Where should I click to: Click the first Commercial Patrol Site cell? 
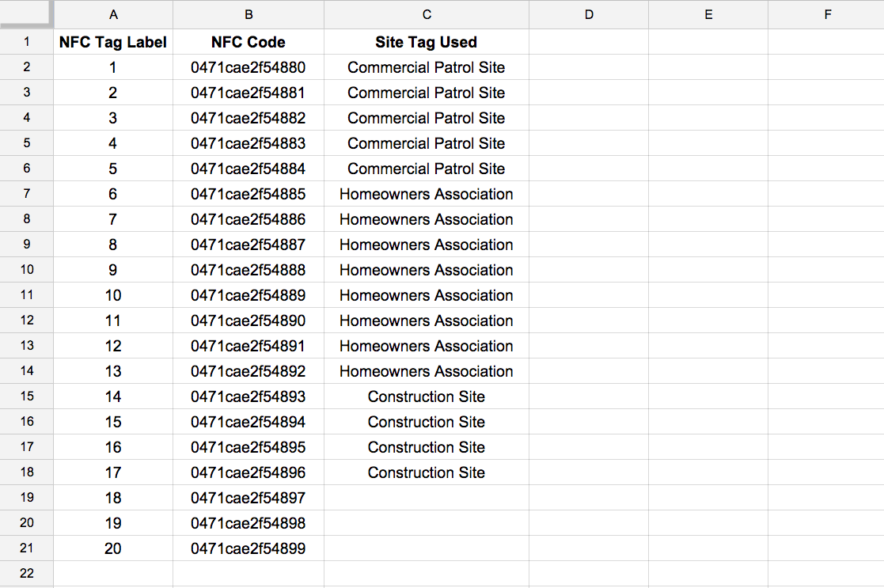(427, 67)
